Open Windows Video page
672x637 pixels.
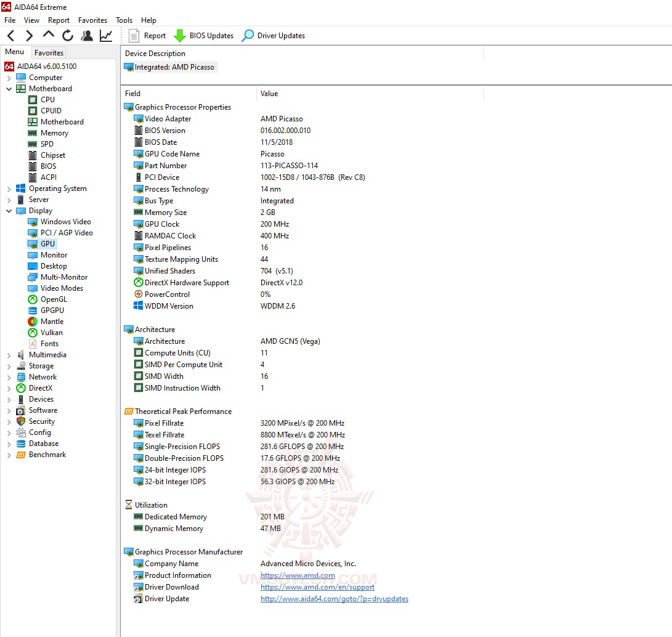[65, 222]
